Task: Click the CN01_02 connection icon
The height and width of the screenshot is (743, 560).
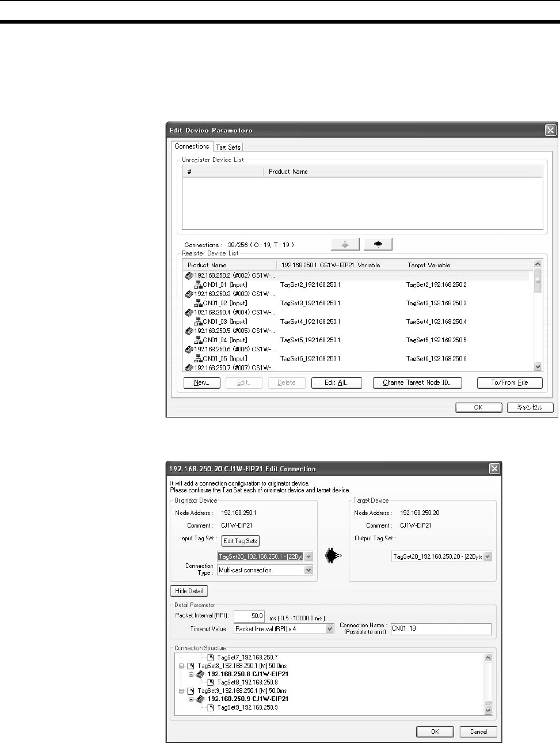Action: coord(198,303)
